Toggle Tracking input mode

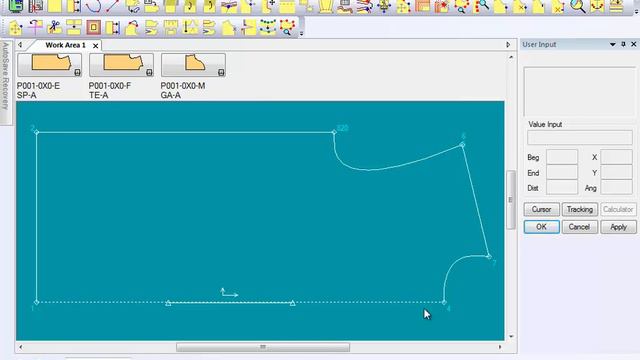580,209
